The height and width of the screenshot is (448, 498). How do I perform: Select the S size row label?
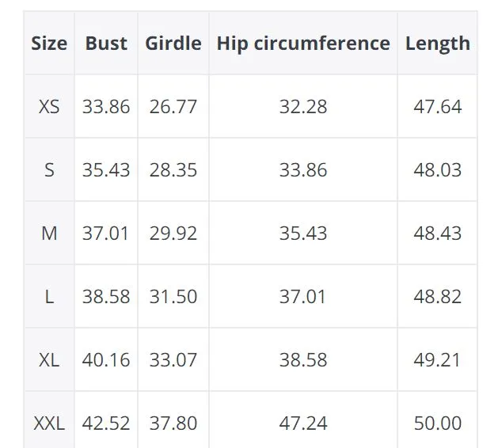pos(49,170)
